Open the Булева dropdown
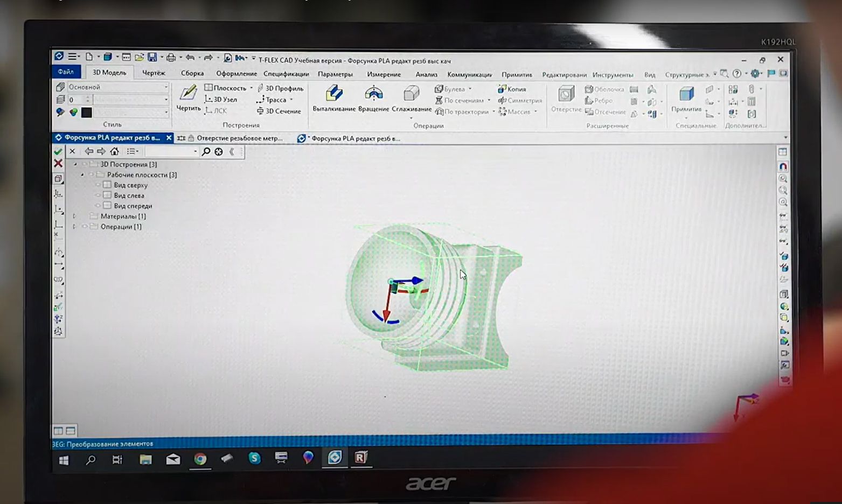Screen dimensions: 842x504 470,89
